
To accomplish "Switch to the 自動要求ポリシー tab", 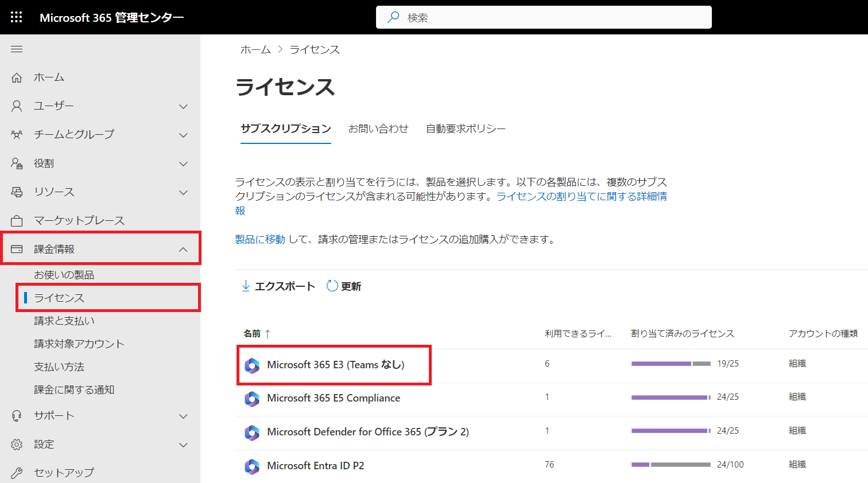I will point(466,128).
